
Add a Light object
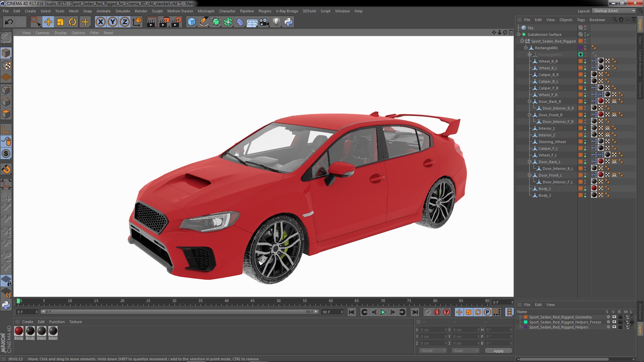pos(276,22)
